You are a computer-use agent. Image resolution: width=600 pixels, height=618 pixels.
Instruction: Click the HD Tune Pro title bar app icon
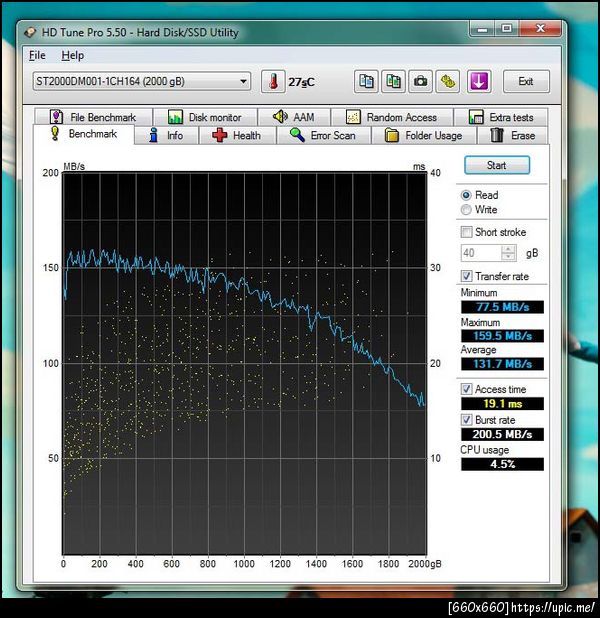click(30, 32)
